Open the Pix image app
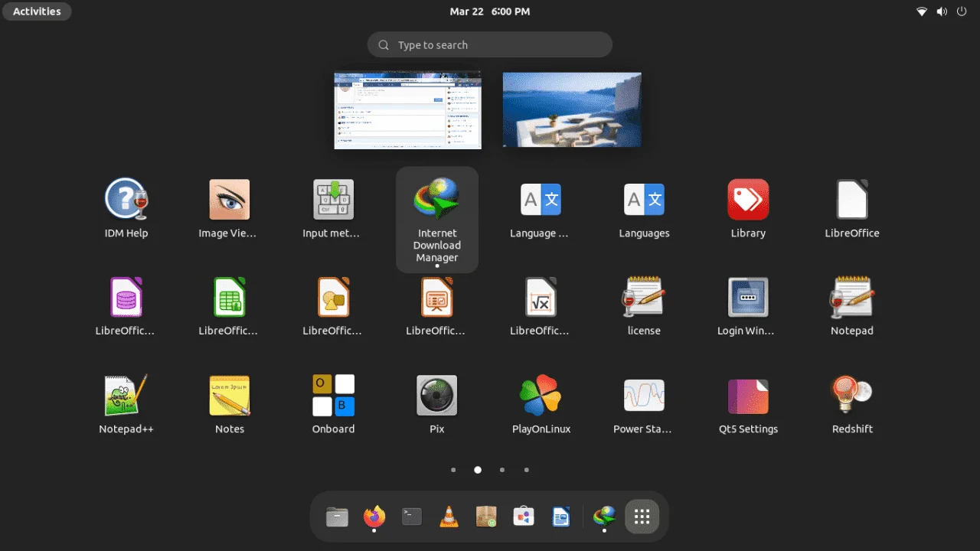Viewport: 980px width, 551px height. coord(437,405)
